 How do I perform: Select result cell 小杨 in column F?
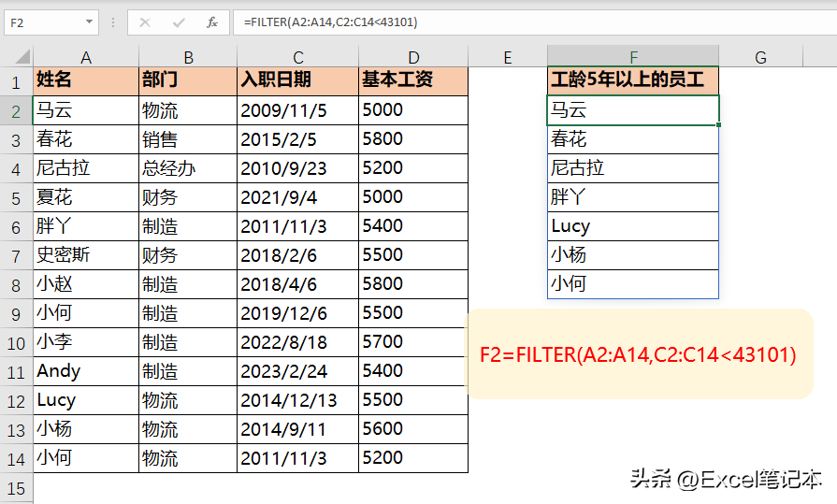coord(633,254)
